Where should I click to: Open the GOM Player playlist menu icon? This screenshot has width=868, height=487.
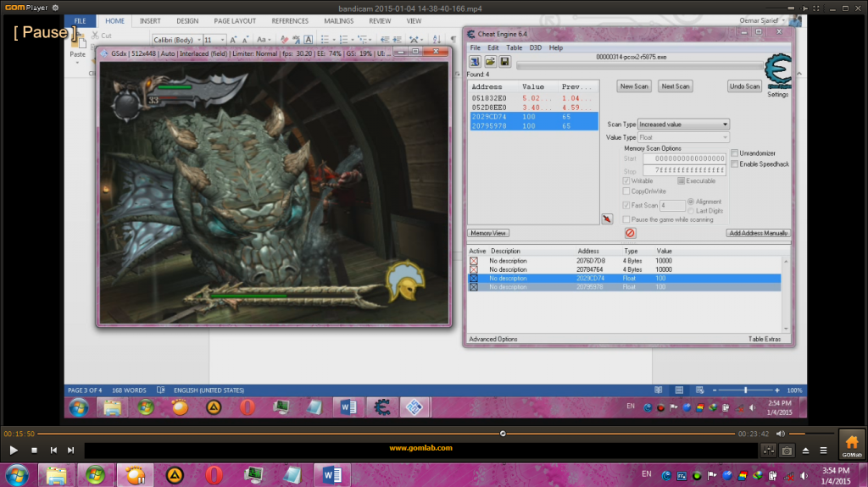(x=823, y=451)
